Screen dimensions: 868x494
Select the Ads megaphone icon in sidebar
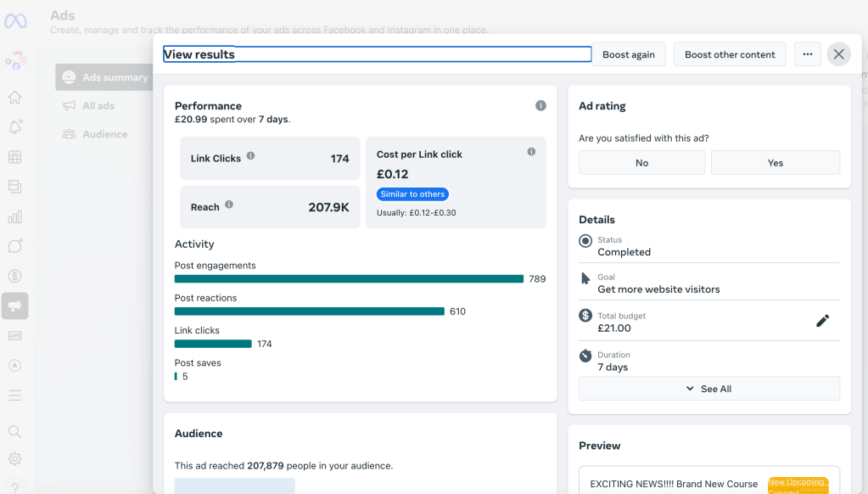(x=14, y=306)
